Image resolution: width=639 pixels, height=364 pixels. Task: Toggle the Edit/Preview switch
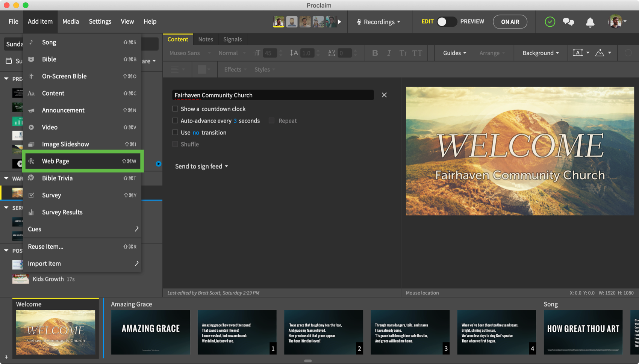[x=446, y=22]
